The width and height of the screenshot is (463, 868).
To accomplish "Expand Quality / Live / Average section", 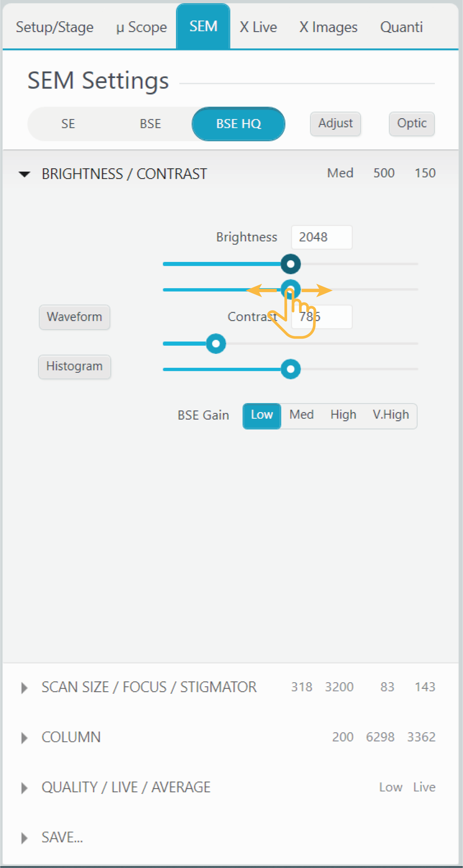I will pos(24,788).
